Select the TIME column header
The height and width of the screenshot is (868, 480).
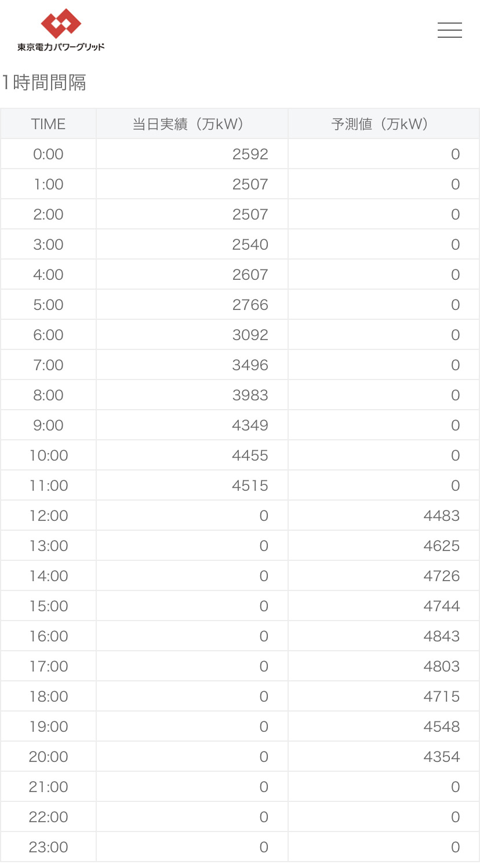(48, 123)
